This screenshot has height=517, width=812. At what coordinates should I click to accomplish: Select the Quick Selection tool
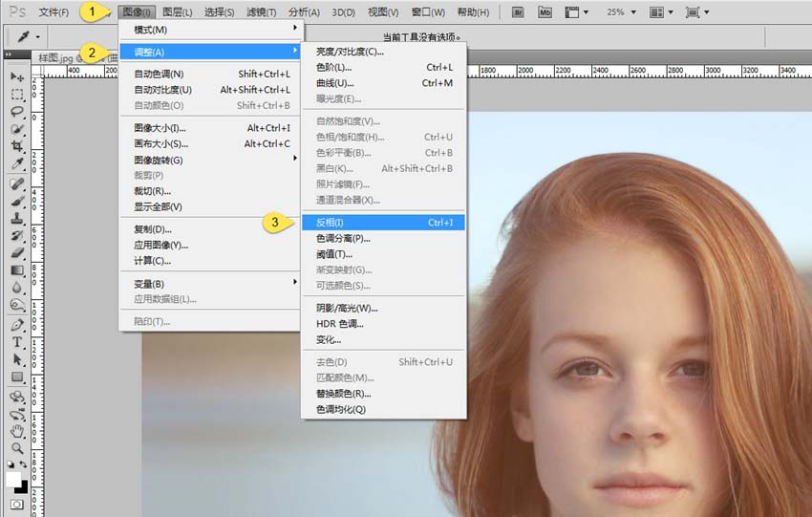17,130
